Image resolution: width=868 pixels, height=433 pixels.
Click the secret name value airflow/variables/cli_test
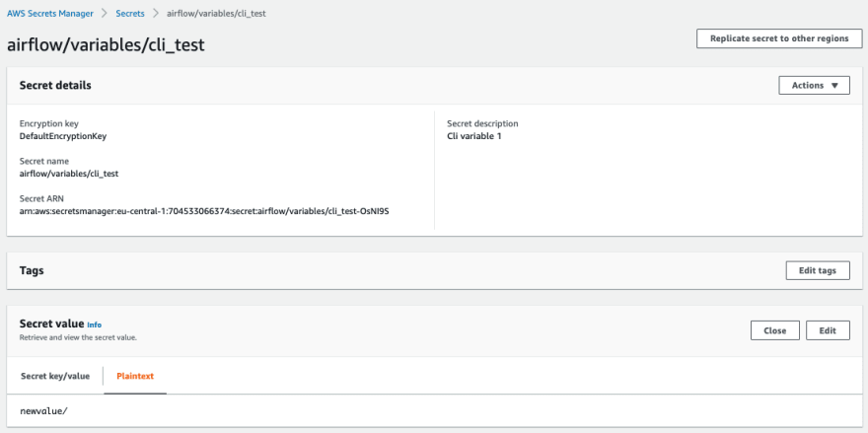click(69, 174)
